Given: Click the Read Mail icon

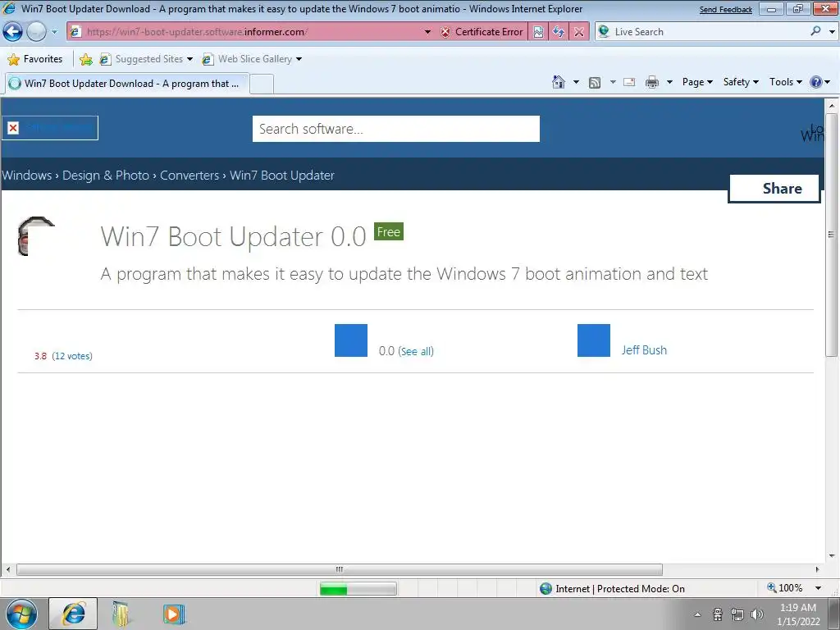Looking at the screenshot, I should (629, 82).
